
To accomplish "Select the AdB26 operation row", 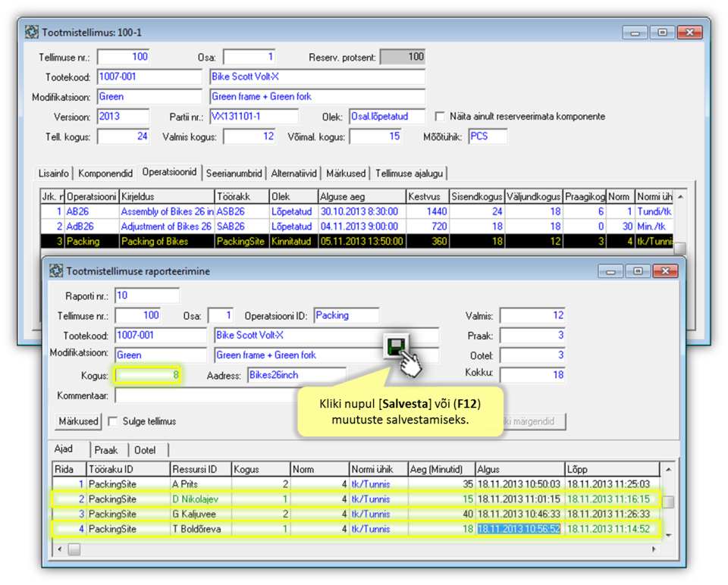I will tap(356, 227).
